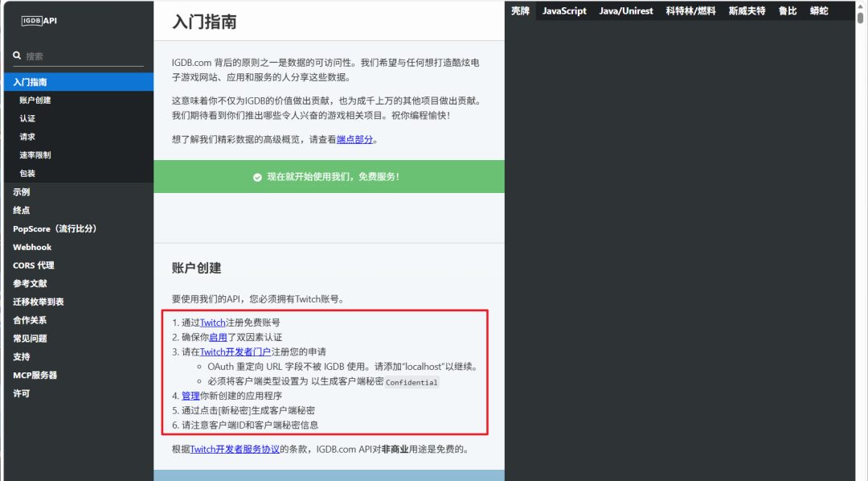Click the IGDB API logo
The height and width of the screenshot is (481, 868).
[39, 20]
